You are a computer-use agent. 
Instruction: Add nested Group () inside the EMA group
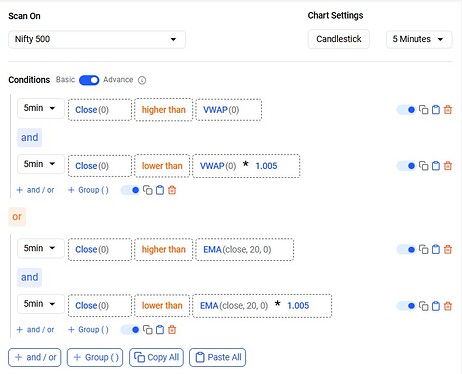click(88, 330)
